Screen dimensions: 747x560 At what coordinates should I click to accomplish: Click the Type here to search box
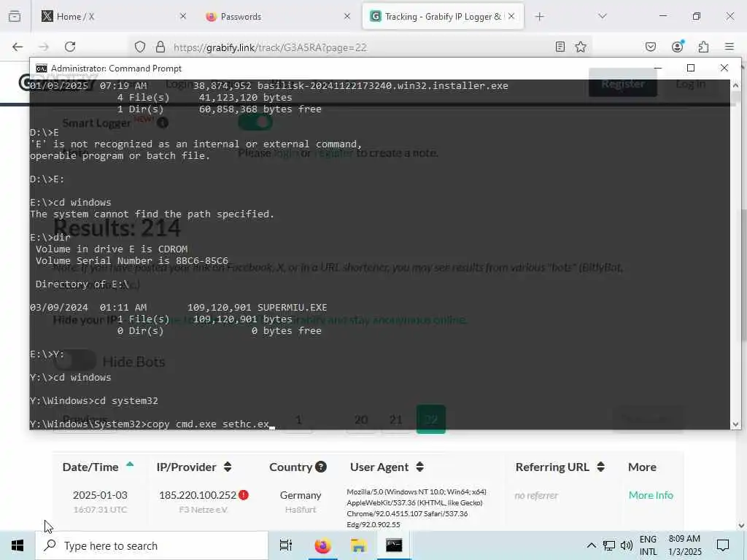[x=152, y=545]
